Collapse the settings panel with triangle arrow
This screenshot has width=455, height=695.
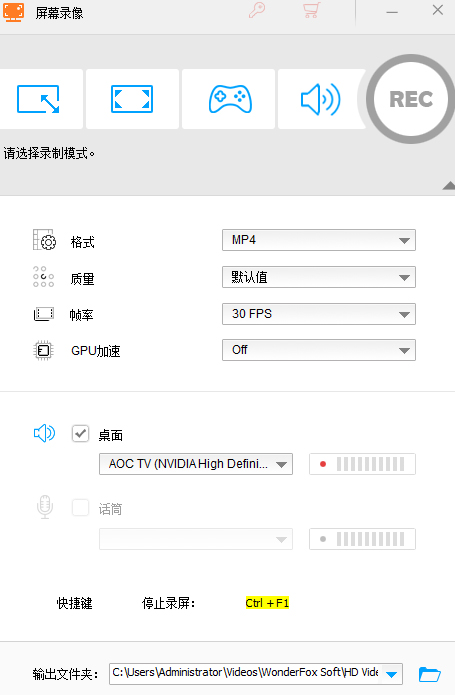point(449,185)
